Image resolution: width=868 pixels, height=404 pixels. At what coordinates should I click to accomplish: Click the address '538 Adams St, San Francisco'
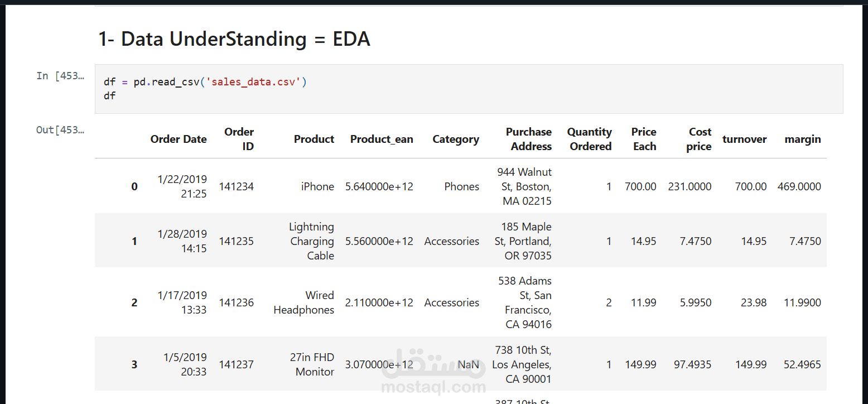[x=525, y=302]
